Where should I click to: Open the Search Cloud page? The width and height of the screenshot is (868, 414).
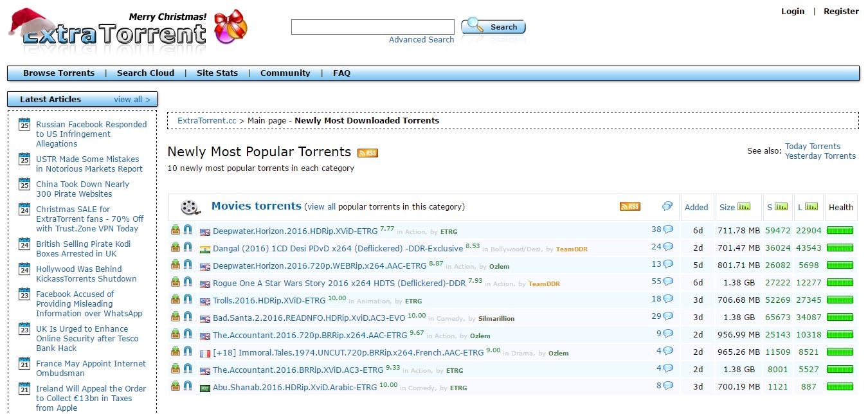[x=145, y=73]
